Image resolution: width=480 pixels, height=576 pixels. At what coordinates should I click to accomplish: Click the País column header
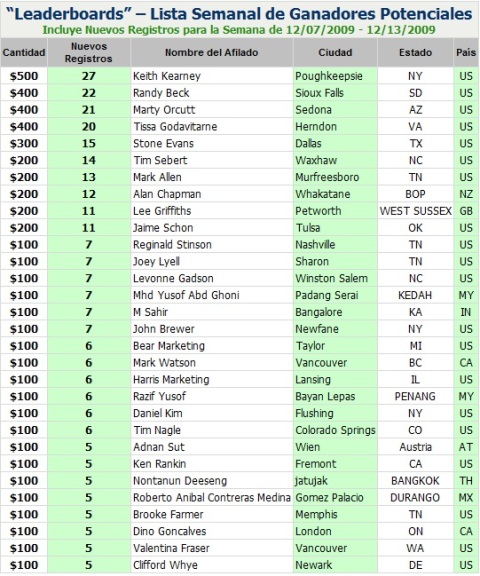tap(466, 53)
